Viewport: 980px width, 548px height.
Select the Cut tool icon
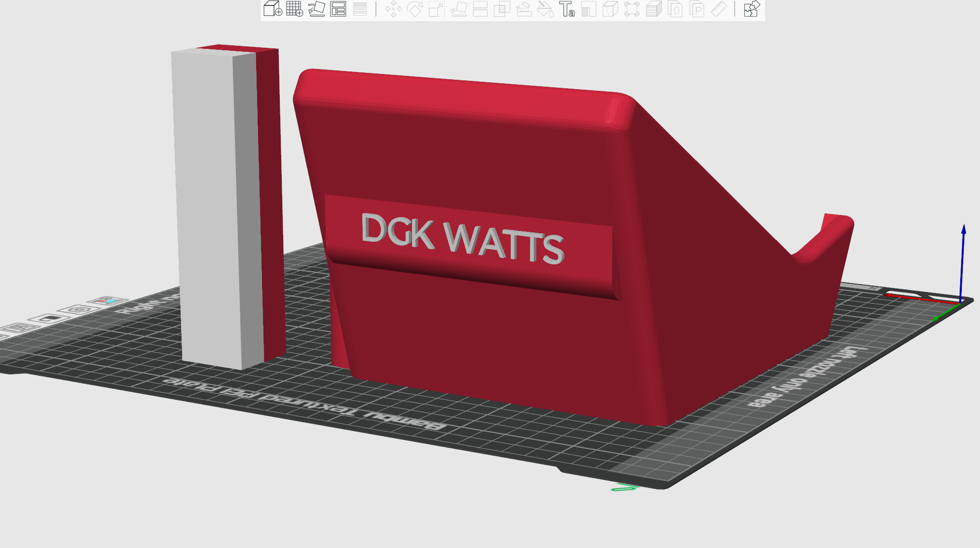pyautogui.click(x=480, y=9)
